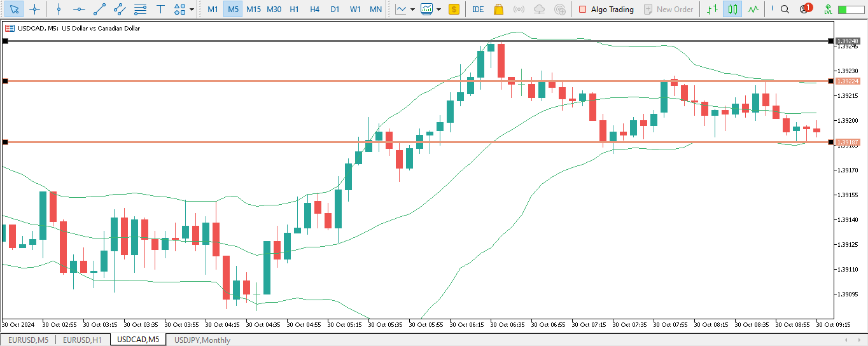868x346 pixels.
Task: Set timeframe to H4
Action: tap(314, 10)
